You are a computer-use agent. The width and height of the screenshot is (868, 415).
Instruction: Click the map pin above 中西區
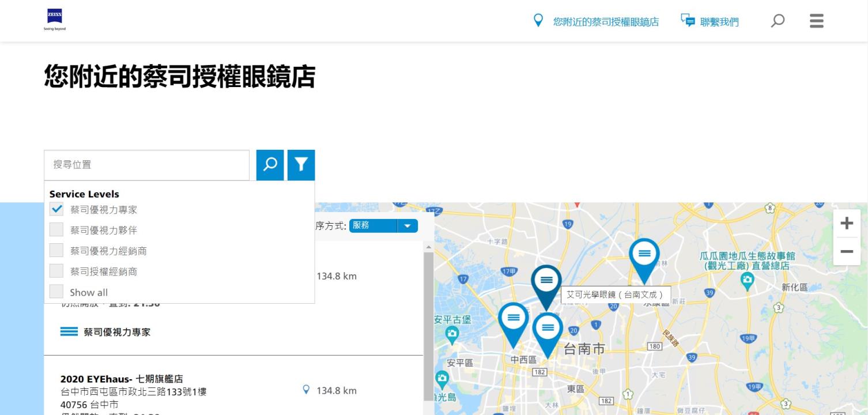pyautogui.click(x=514, y=325)
